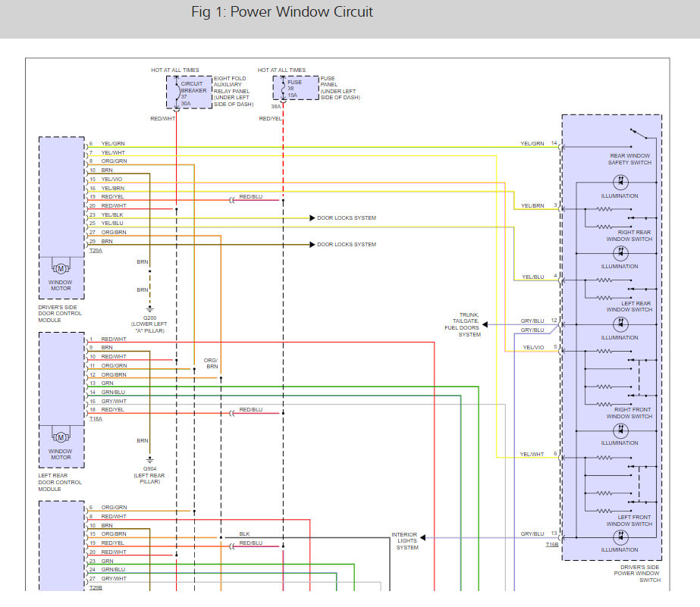Click the 'RED/BLU' label on the 19 RED/YEL wire
The width and height of the screenshot is (700, 607).
click(x=251, y=197)
